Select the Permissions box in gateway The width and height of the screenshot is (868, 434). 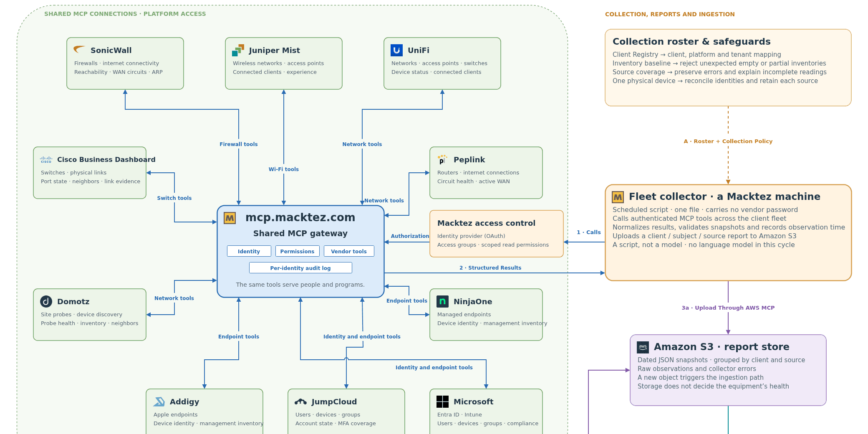pos(298,251)
